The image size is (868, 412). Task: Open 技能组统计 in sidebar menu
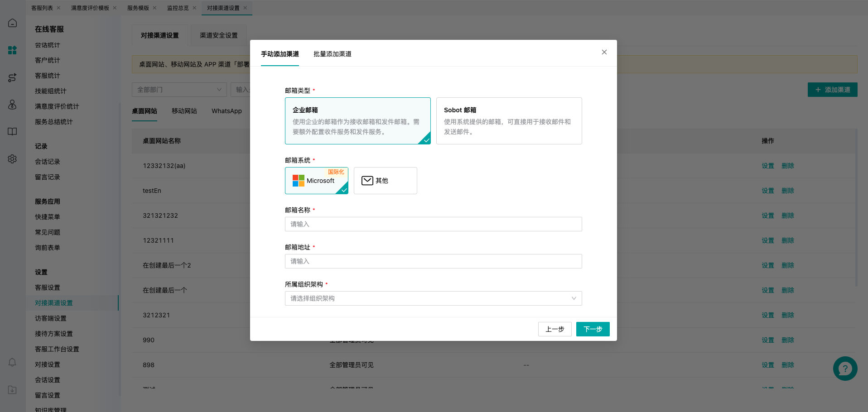point(51,91)
